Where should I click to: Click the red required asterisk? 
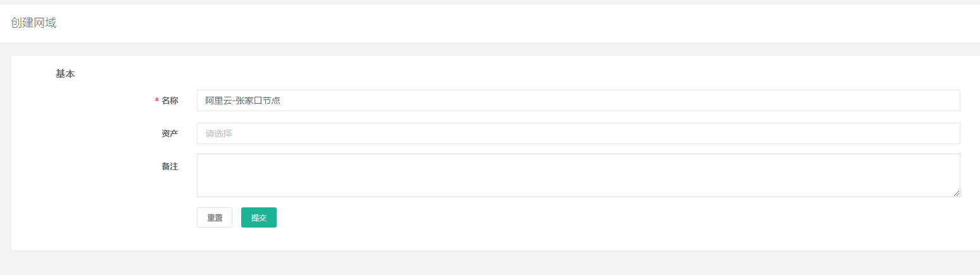click(156, 101)
